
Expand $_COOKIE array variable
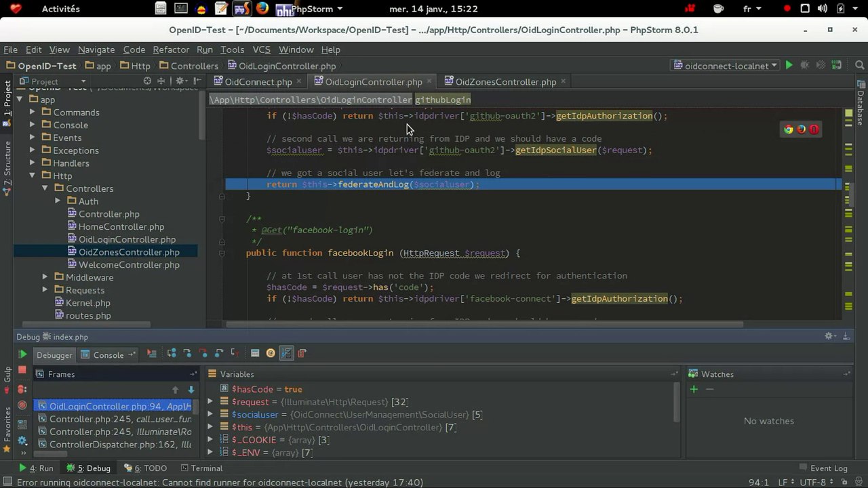tap(210, 440)
